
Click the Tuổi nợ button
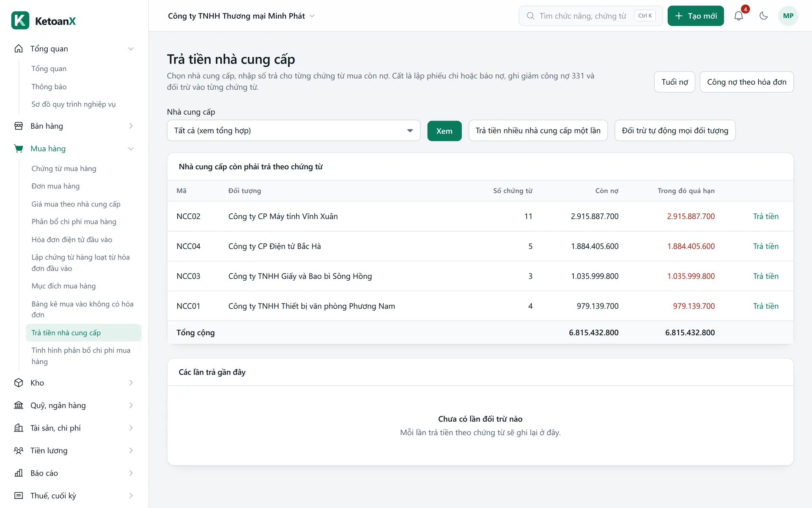(x=675, y=82)
